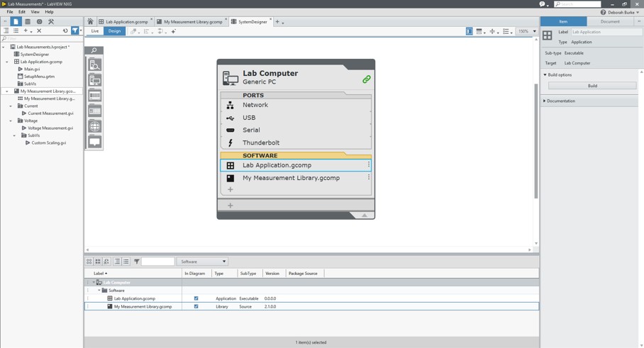The image size is (644, 348).
Task: Click the Network port icon
Action: (x=230, y=105)
